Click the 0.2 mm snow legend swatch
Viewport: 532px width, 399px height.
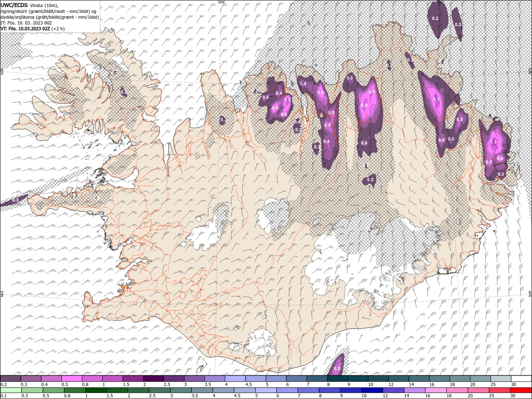(11, 378)
